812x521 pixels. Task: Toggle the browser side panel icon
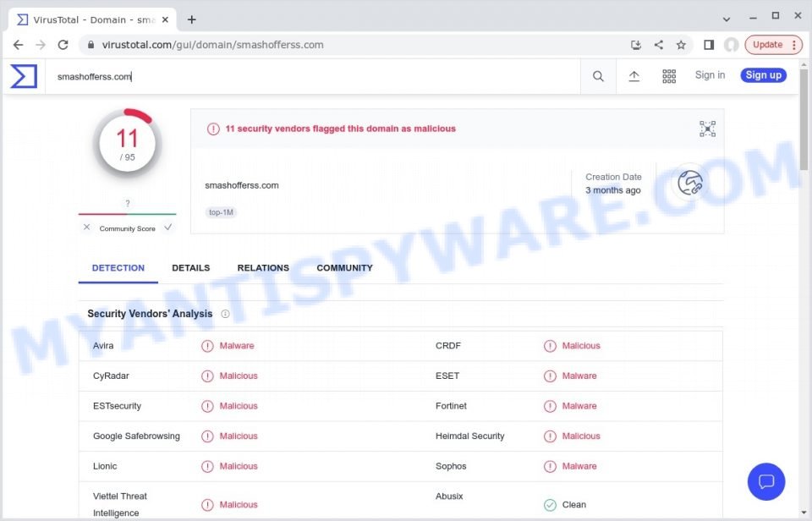click(709, 45)
